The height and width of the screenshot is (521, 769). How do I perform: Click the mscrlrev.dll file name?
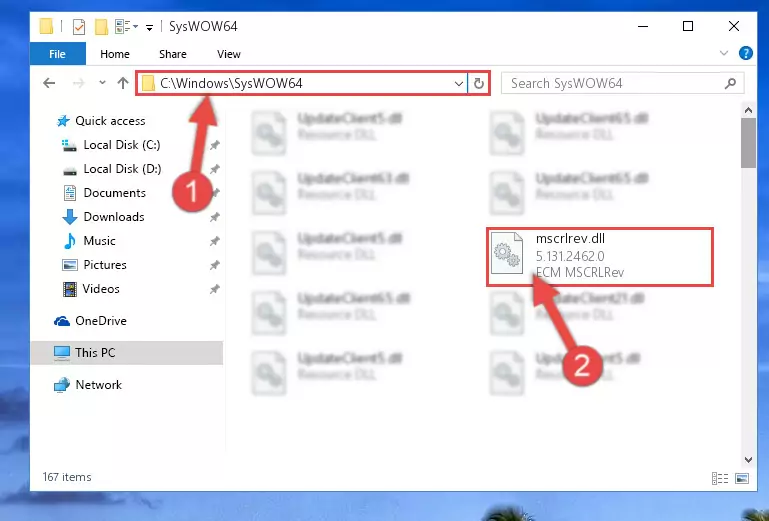570,238
